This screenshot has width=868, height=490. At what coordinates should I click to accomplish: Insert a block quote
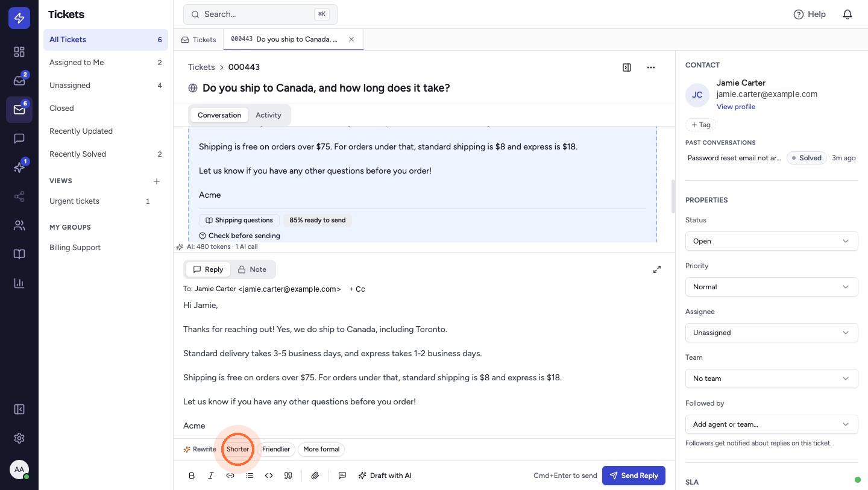pyautogui.click(x=288, y=476)
